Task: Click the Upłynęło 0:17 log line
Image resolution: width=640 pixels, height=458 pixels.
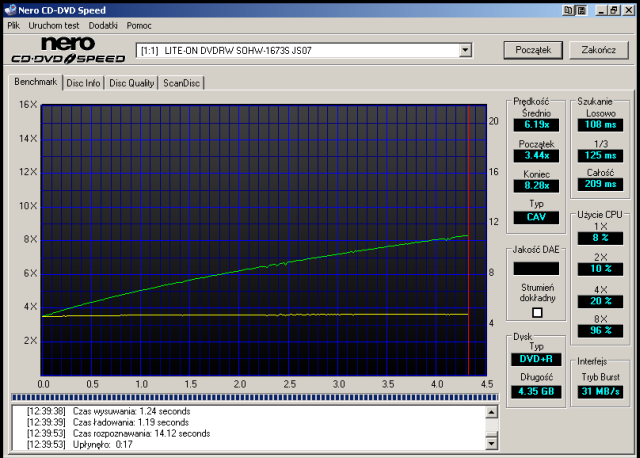Action: (80, 444)
